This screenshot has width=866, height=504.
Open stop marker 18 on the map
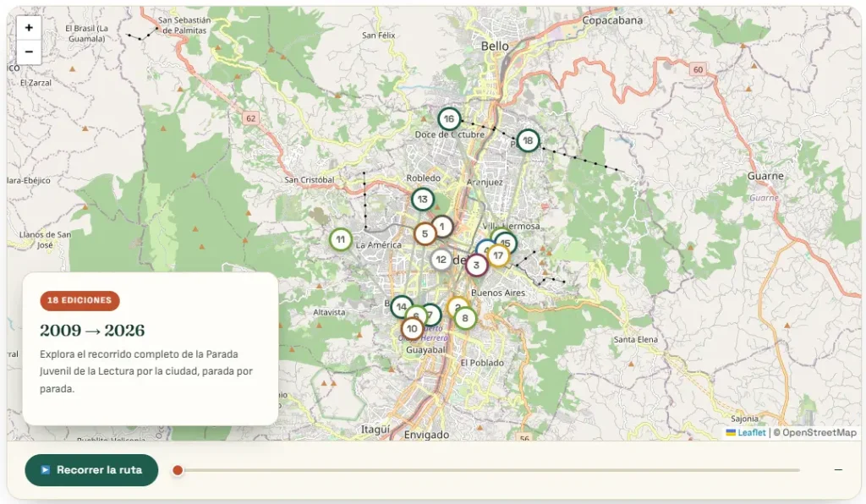[528, 140]
